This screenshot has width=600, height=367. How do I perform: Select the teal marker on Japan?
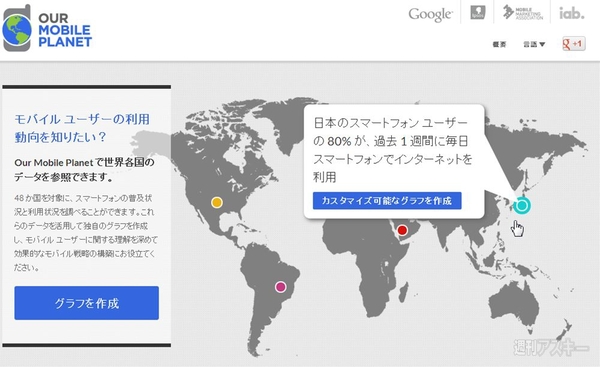point(522,205)
